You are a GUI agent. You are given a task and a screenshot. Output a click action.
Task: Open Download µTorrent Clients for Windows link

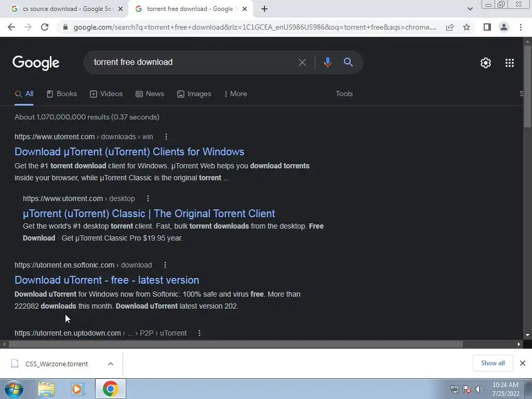(129, 152)
